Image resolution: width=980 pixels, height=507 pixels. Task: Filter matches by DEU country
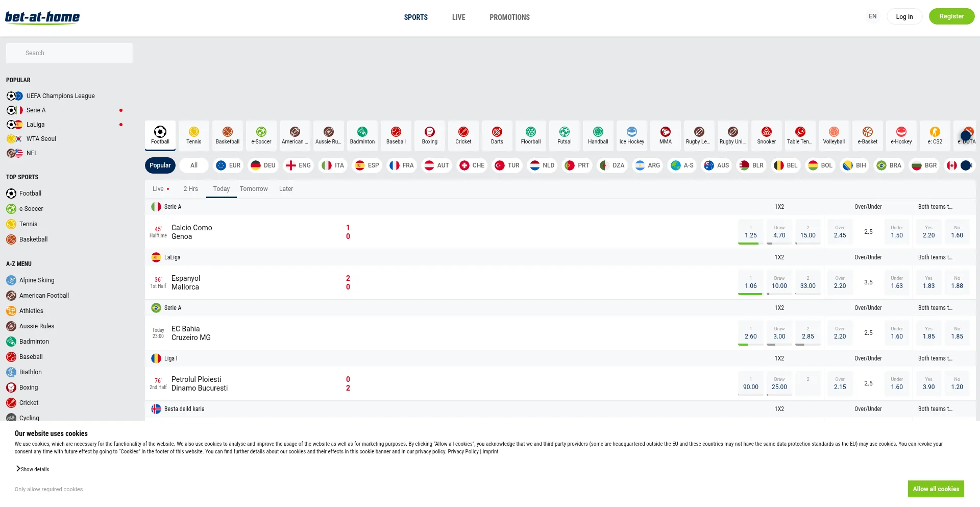(263, 165)
